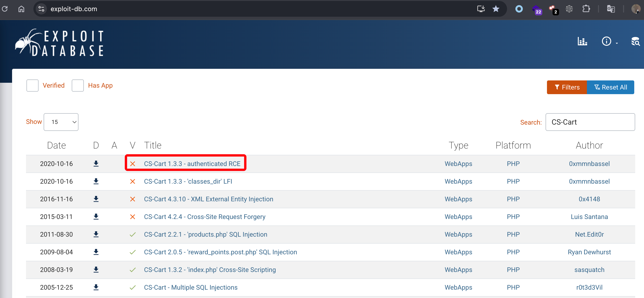Reload the page
The width and height of the screenshot is (644, 298).
(x=5, y=9)
